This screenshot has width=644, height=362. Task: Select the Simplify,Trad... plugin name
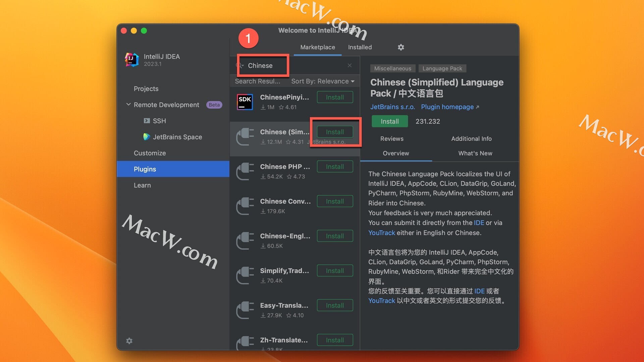click(x=284, y=271)
